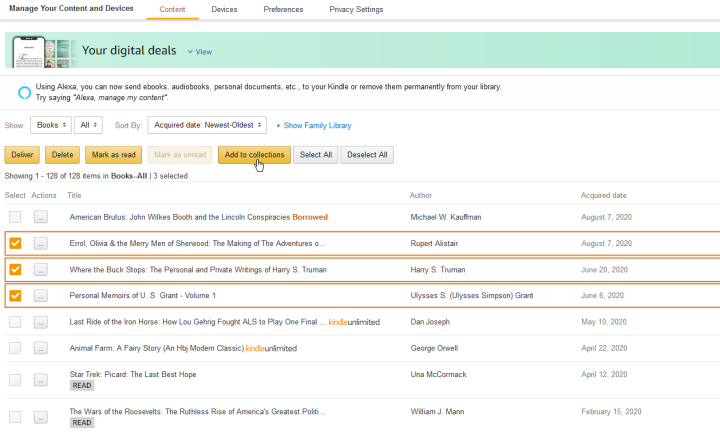
Task: Click Manage Your Content and Devices heading
Action: (71, 8)
